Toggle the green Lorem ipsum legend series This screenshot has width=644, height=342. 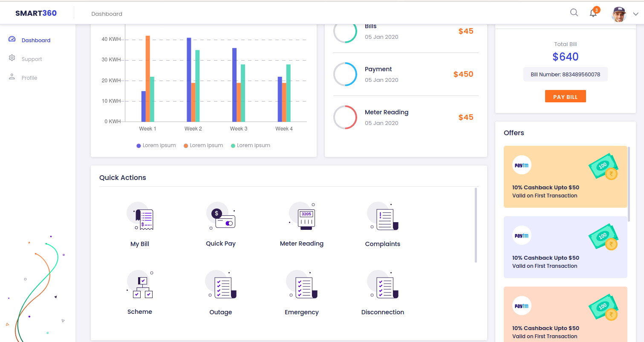pos(251,145)
